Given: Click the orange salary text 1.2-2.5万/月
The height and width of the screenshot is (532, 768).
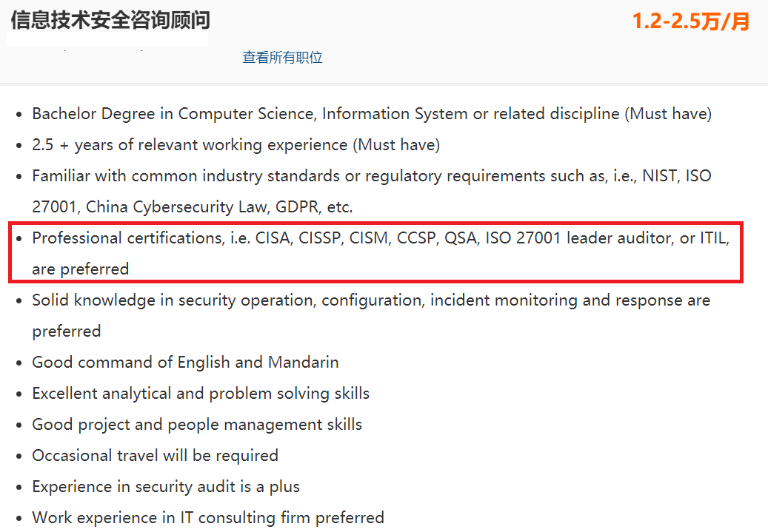Looking at the screenshot, I should (690, 21).
